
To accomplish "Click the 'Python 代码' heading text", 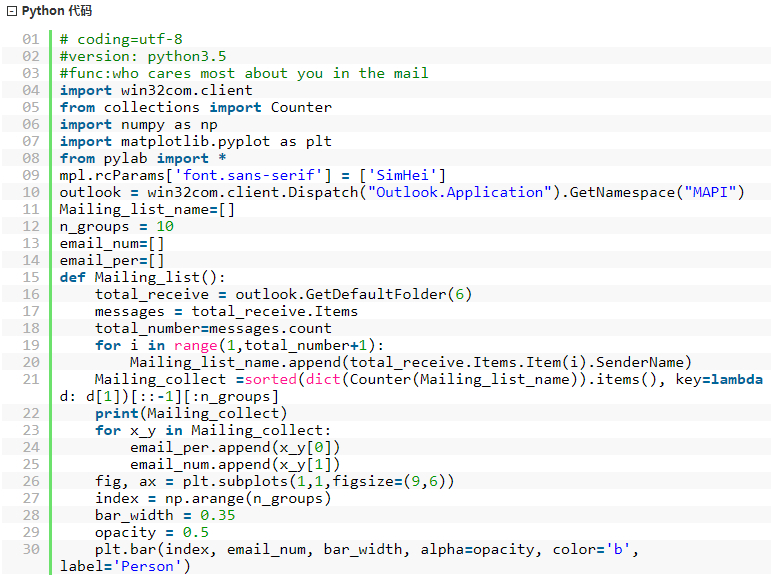I will click(57, 11).
